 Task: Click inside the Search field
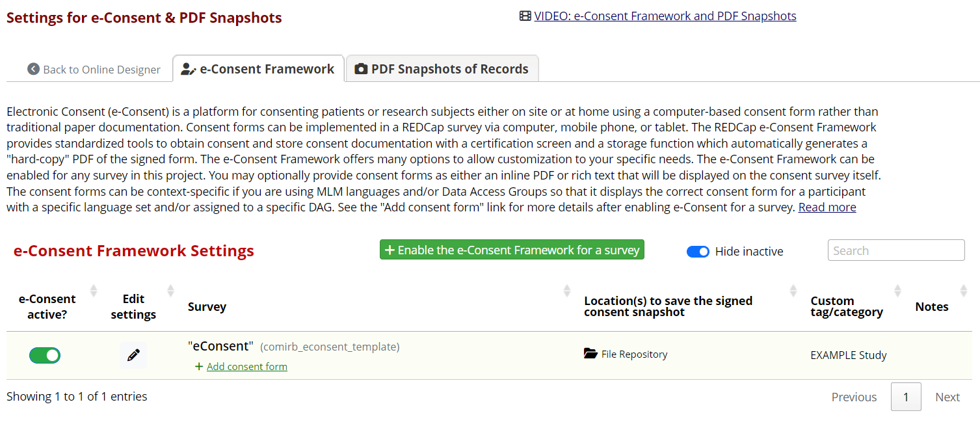tap(896, 250)
